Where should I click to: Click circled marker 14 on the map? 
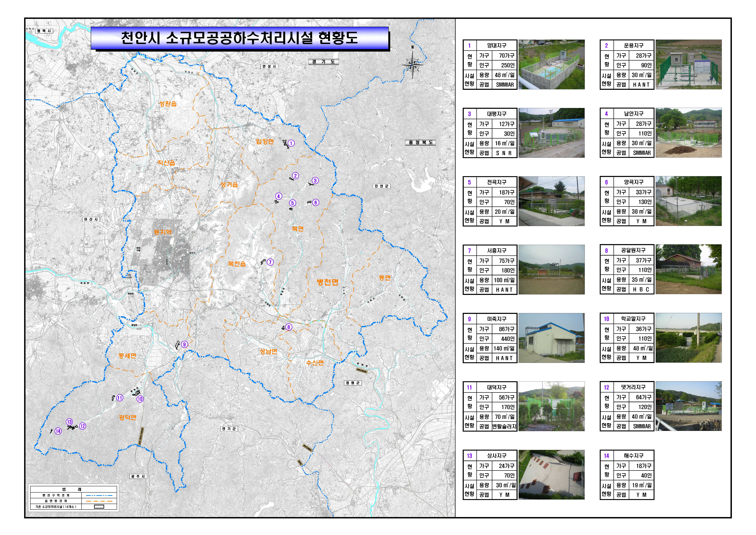pyautogui.click(x=58, y=431)
